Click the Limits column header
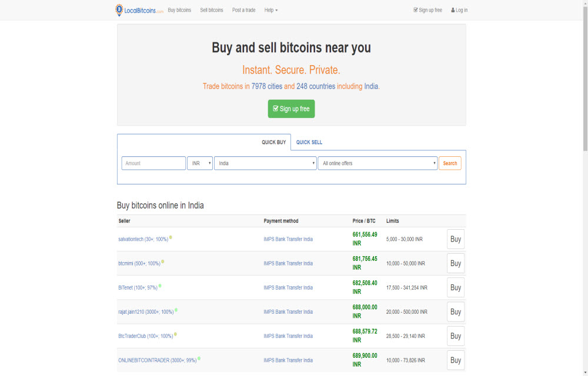 point(392,221)
